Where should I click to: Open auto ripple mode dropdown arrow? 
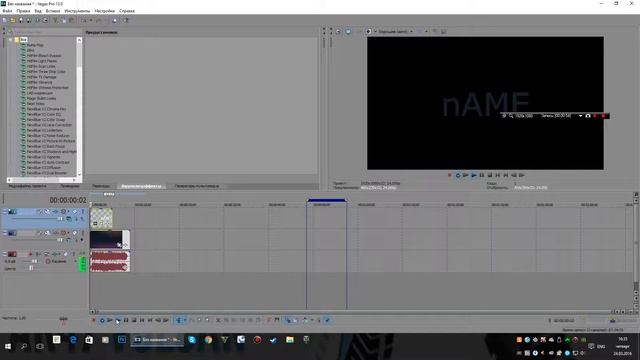(311, 320)
